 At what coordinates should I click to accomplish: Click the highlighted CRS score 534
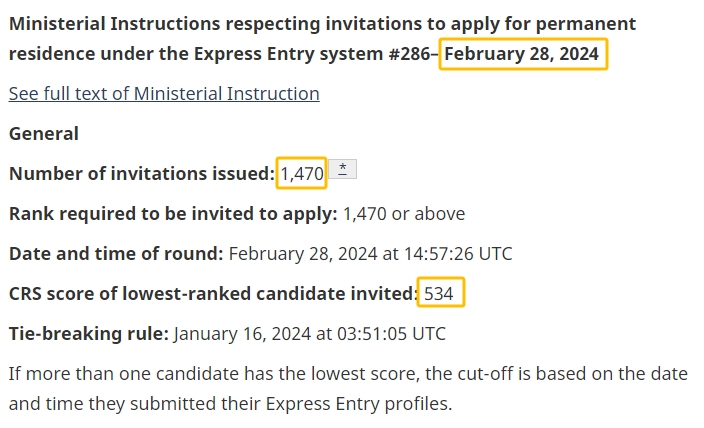pyautogui.click(x=440, y=294)
